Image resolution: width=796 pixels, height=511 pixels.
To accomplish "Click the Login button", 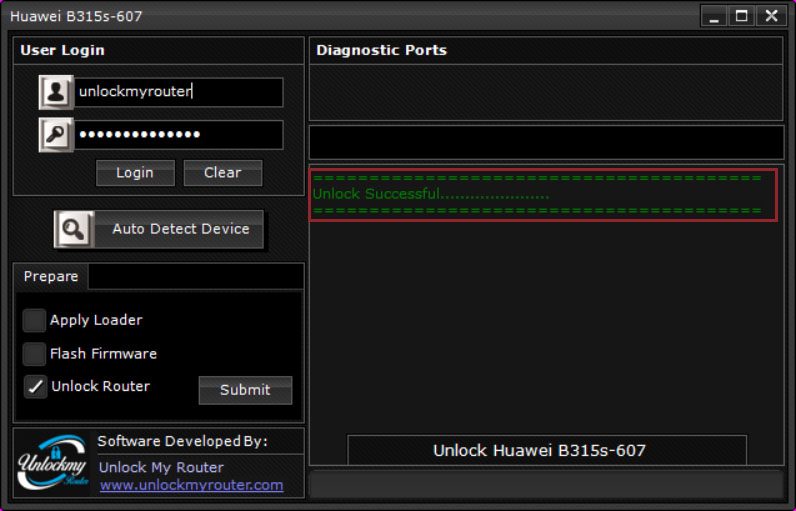I will click(x=135, y=173).
